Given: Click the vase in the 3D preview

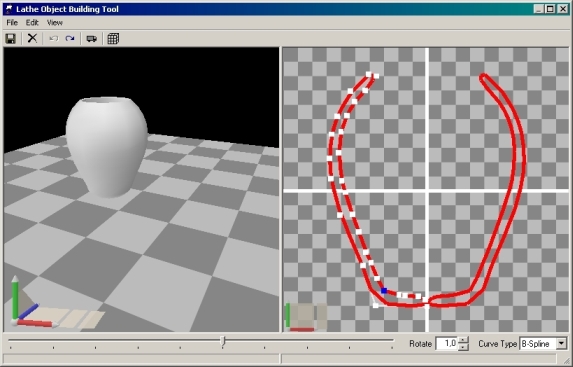Looking at the screenshot, I should click(x=107, y=146).
